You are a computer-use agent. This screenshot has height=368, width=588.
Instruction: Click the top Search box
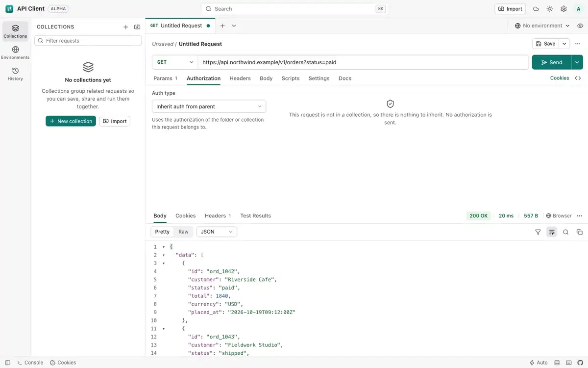(294, 9)
